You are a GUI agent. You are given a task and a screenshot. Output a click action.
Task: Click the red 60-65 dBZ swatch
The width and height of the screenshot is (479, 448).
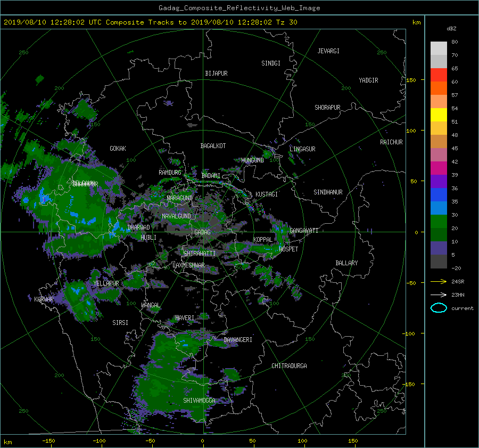[x=439, y=75]
